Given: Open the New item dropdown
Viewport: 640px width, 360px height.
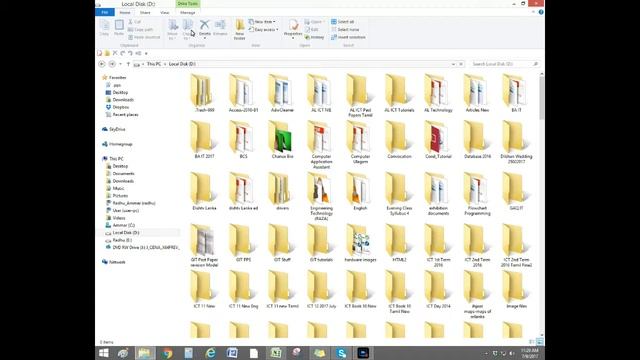Looking at the screenshot, I should tap(262, 22).
